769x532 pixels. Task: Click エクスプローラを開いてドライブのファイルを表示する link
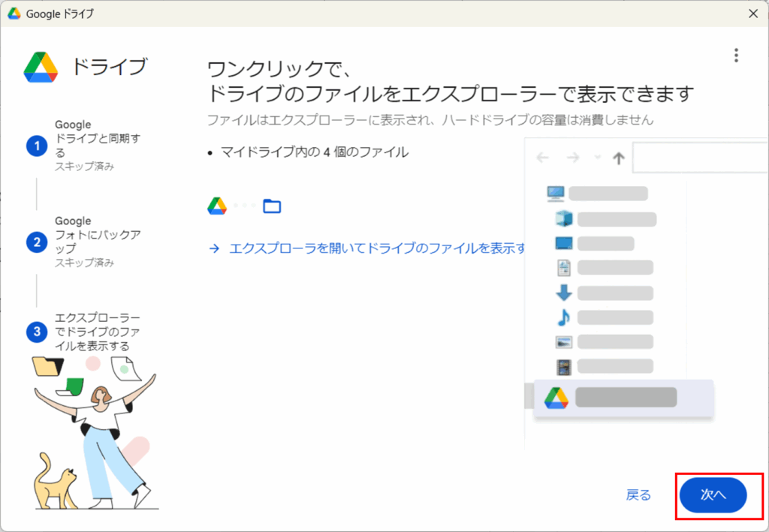coord(378,248)
